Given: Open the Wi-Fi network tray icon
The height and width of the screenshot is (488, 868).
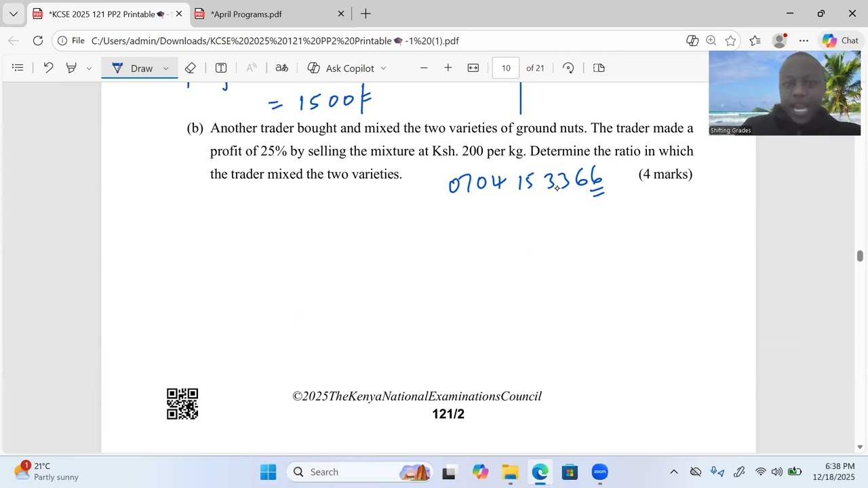Looking at the screenshot, I should point(761,472).
